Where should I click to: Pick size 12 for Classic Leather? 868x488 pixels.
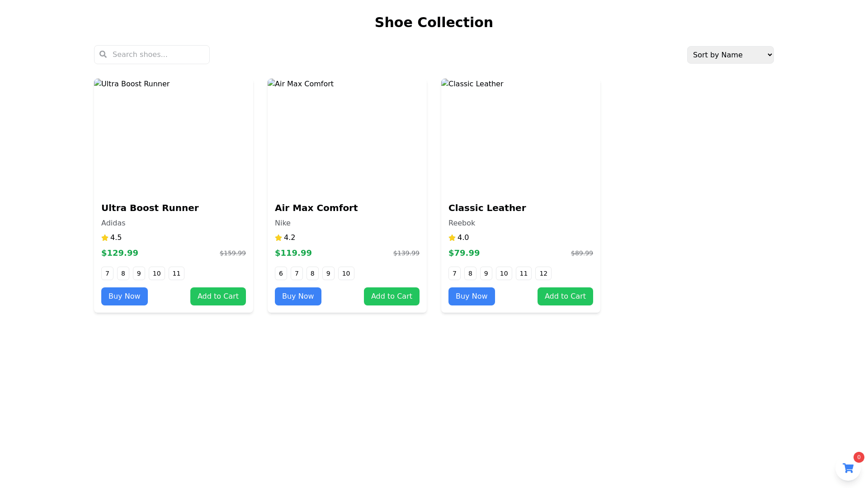[543, 273]
